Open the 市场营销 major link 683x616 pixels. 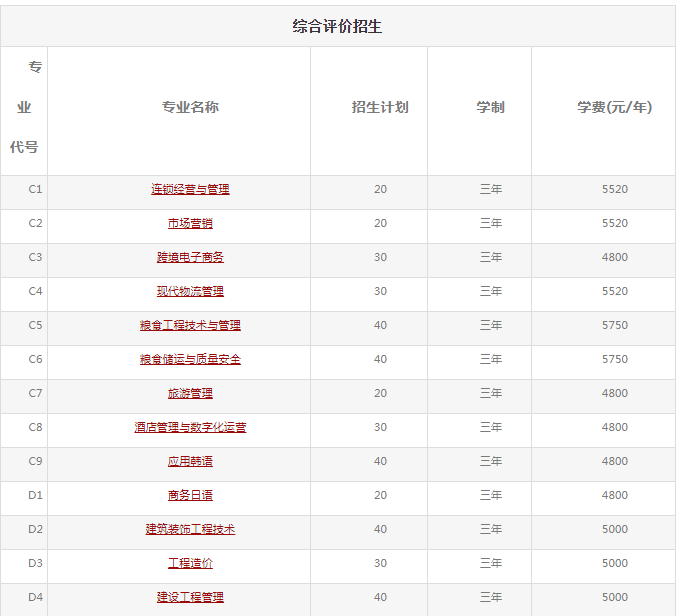pyautogui.click(x=190, y=223)
